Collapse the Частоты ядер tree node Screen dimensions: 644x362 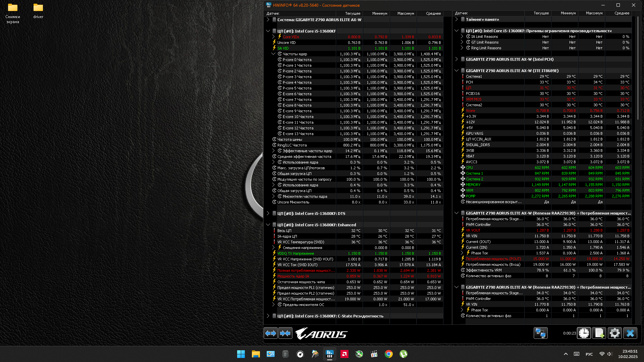[x=273, y=54]
